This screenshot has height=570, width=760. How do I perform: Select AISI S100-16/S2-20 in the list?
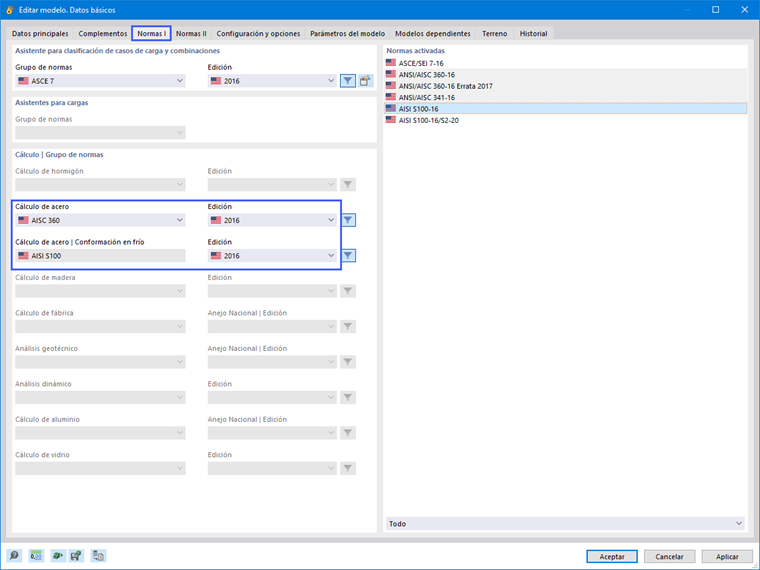click(x=565, y=120)
